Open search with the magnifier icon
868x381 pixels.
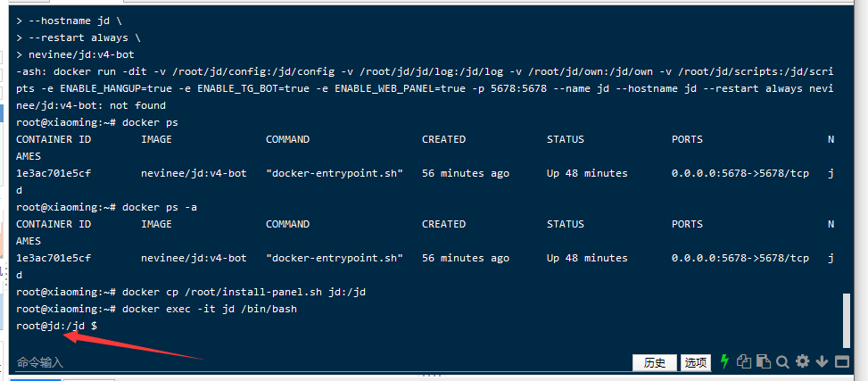(x=782, y=361)
